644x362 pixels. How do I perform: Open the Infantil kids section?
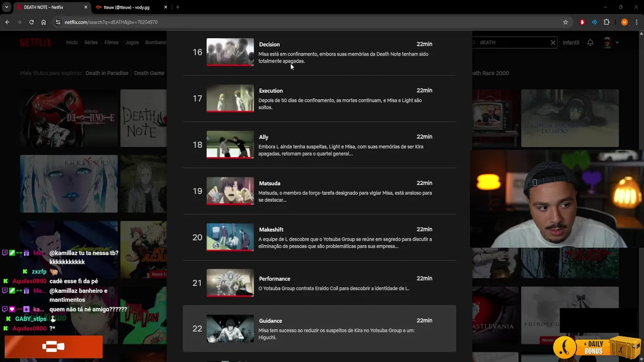571,43
